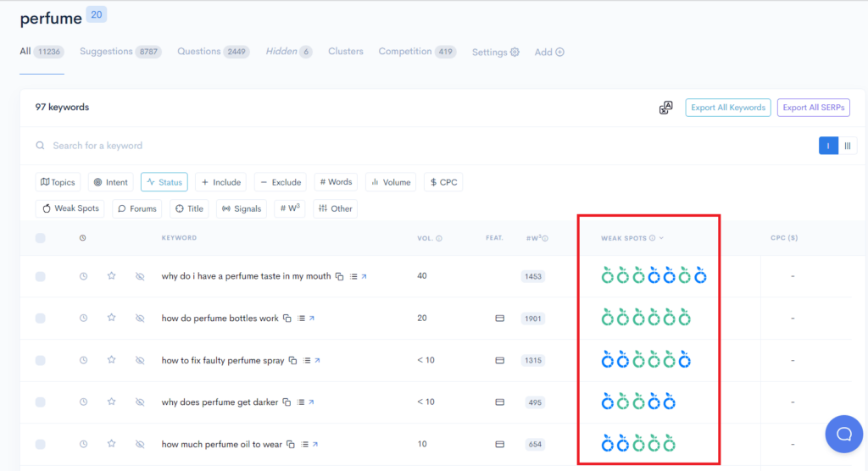Open the Topics filter
This screenshot has height=471, width=868.
pyautogui.click(x=58, y=182)
